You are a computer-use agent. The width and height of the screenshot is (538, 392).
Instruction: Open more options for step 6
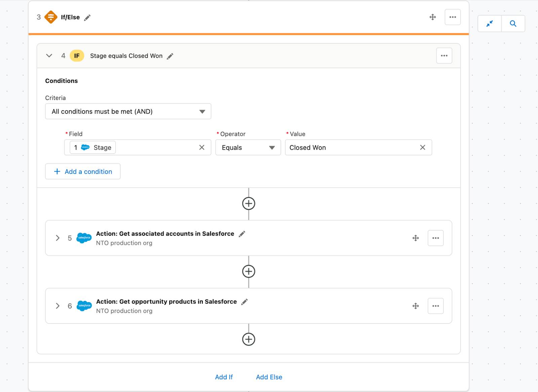(x=436, y=306)
